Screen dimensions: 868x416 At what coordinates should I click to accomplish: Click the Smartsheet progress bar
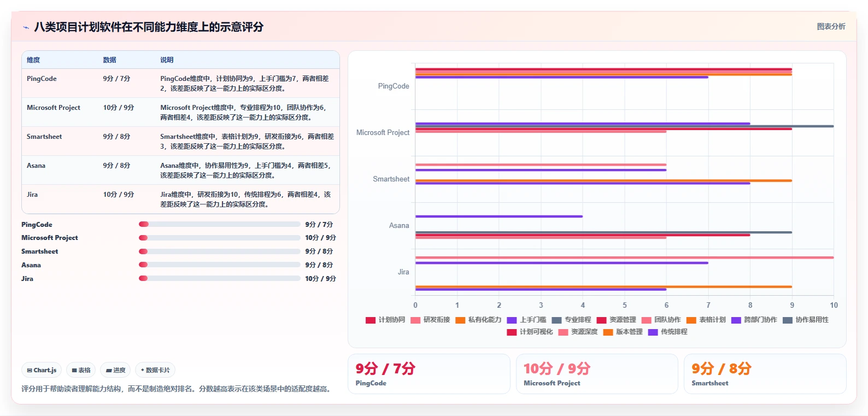(x=220, y=251)
